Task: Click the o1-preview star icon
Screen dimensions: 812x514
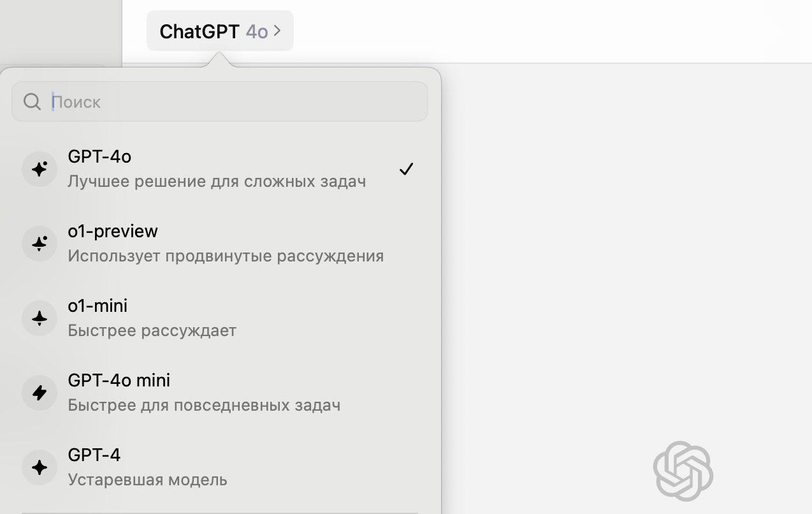Action: coord(40,244)
